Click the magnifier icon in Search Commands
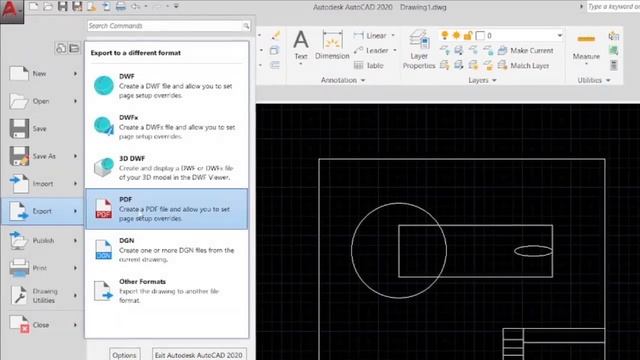The height and width of the screenshot is (360, 640). 246,26
